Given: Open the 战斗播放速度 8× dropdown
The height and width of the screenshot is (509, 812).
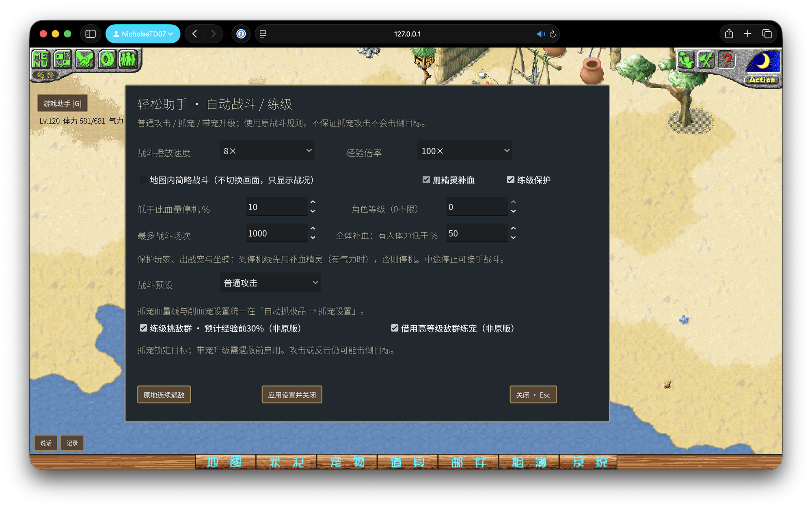Looking at the screenshot, I should (x=267, y=151).
